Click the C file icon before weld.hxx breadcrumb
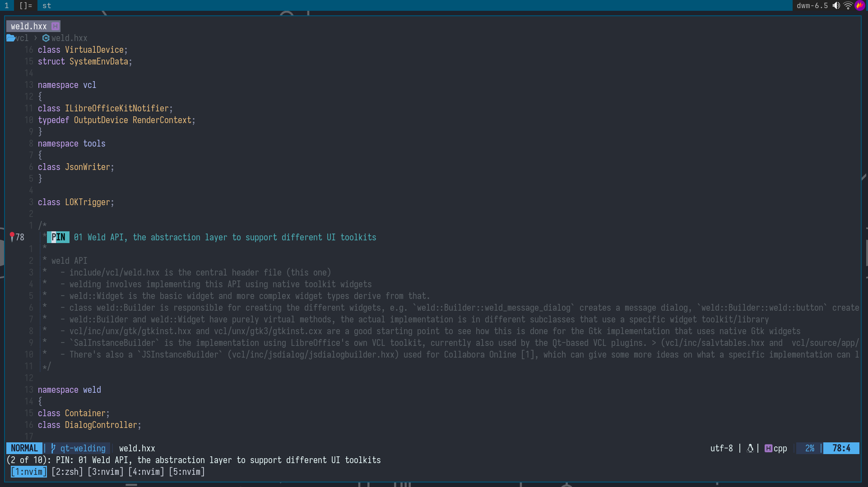Viewport: 868px width, 487px height. 46,38
